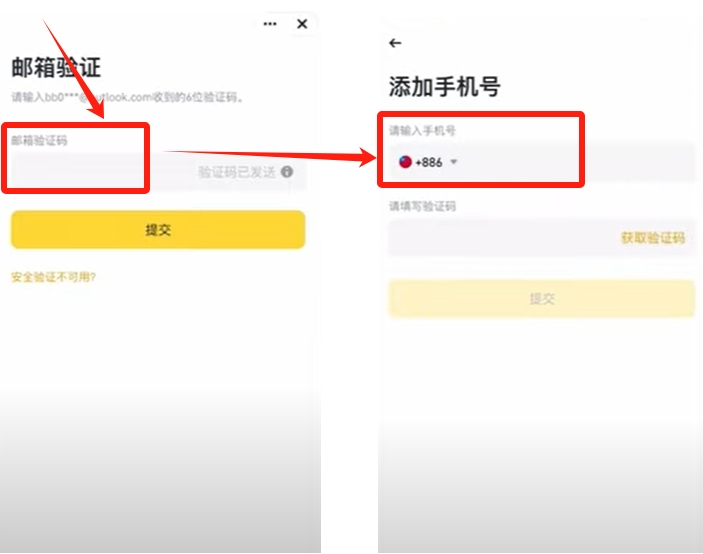This screenshot has height=554, width=703.
Task: Open the +886 country code selector
Action: point(428,162)
